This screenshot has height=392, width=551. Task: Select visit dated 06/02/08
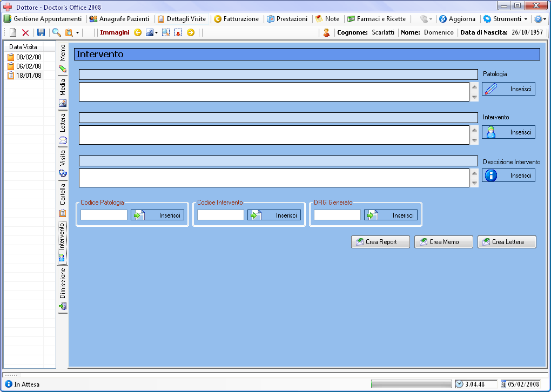pyautogui.click(x=25, y=66)
